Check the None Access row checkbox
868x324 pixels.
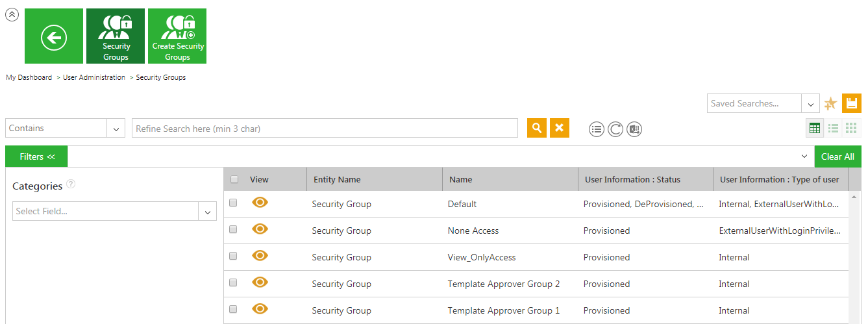234,230
